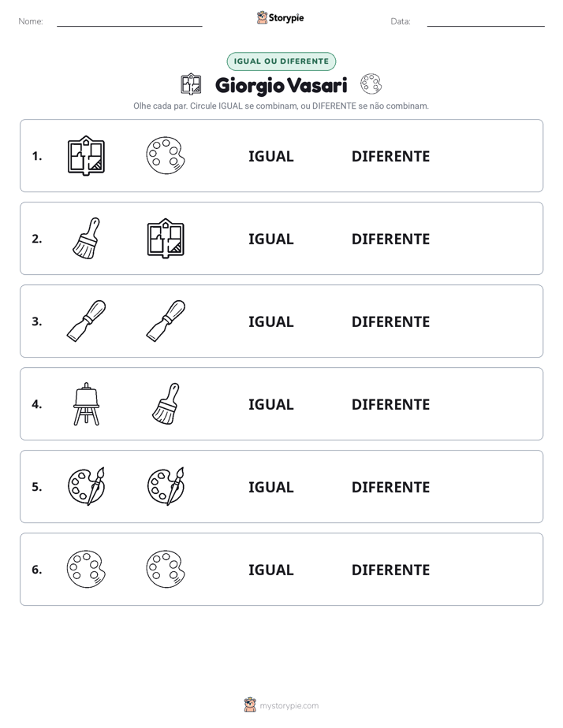Choose IGUAL for question 6
563x728 pixels.
click(x=270, y=570)
